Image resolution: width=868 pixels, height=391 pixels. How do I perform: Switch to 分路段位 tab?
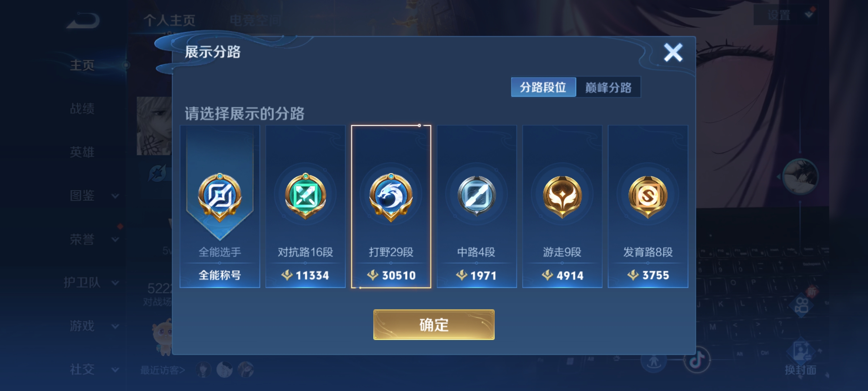tap(543, 87)
